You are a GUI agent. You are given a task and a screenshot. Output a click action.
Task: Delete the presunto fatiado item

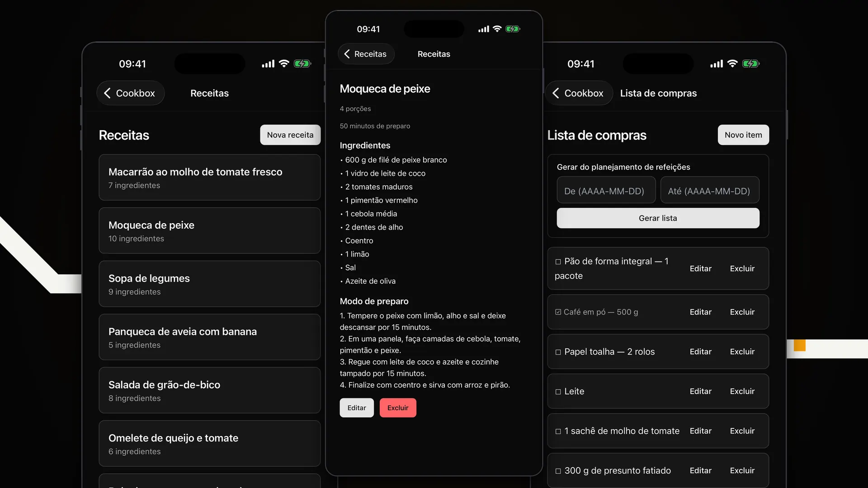coord(742,470)
